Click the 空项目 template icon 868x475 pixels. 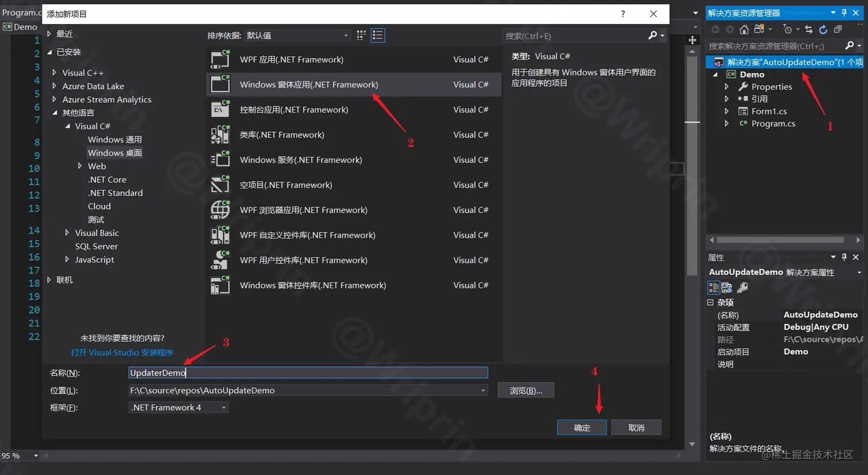(x=220, y=185)
